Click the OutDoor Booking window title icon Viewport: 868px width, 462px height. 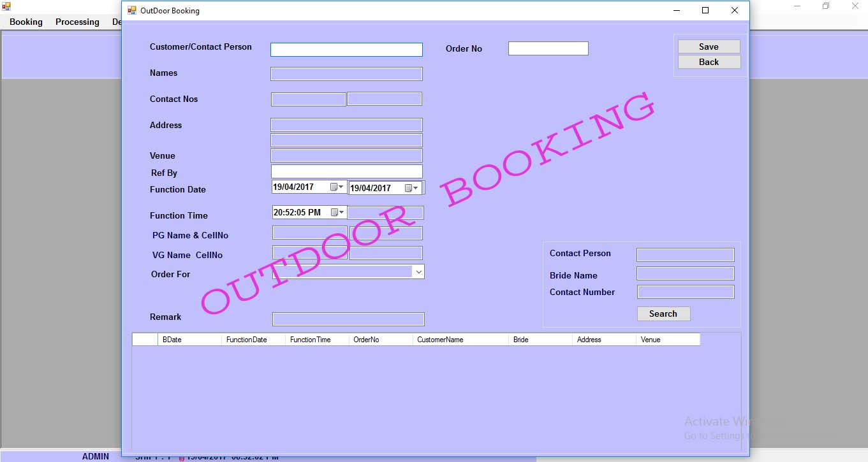(x=132, y=10)
